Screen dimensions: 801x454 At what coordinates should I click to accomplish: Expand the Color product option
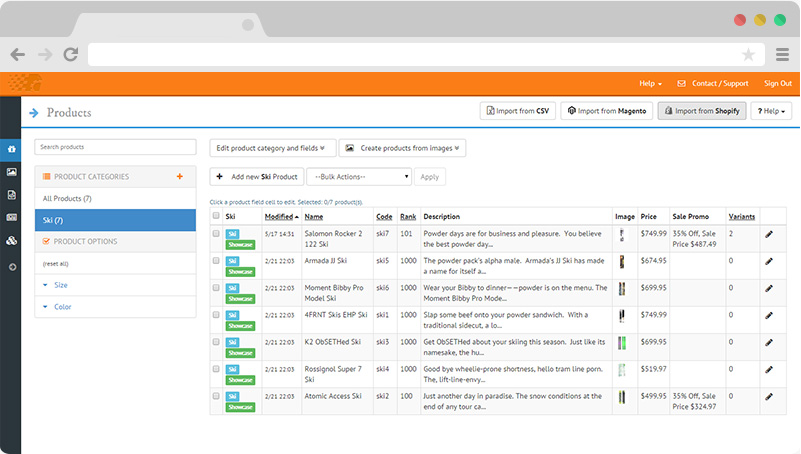[x=63, y=307]
